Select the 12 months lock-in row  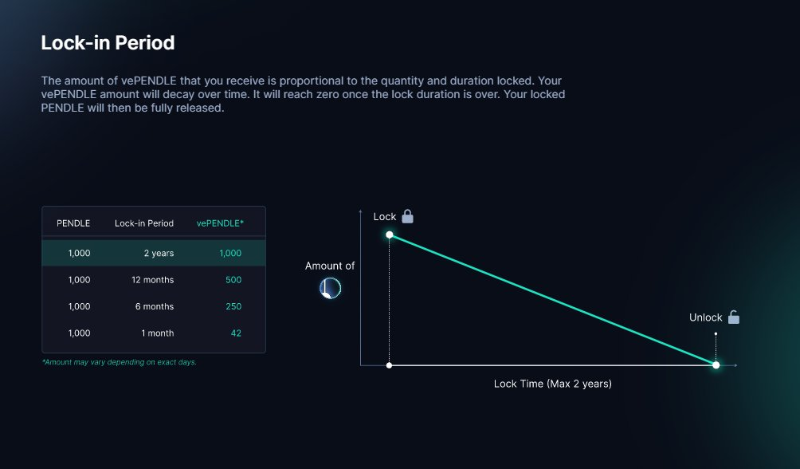[x=154, y=280]
